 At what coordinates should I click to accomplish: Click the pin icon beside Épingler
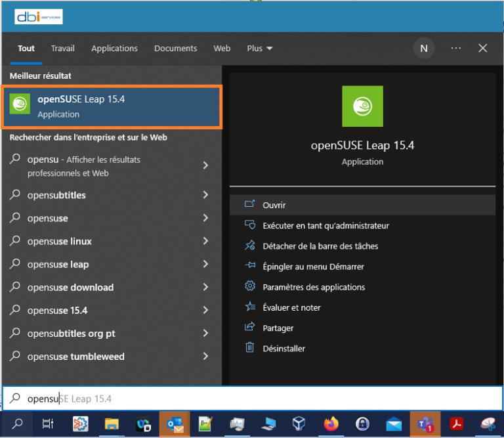(250, 265)
